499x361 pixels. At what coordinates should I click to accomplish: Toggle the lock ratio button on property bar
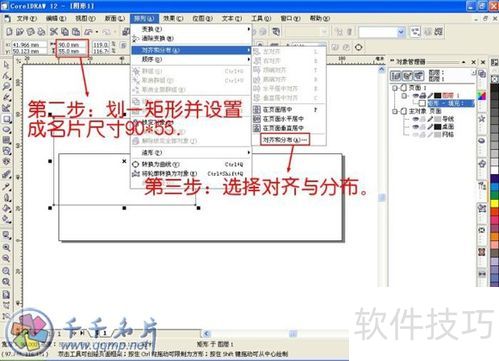124,45
